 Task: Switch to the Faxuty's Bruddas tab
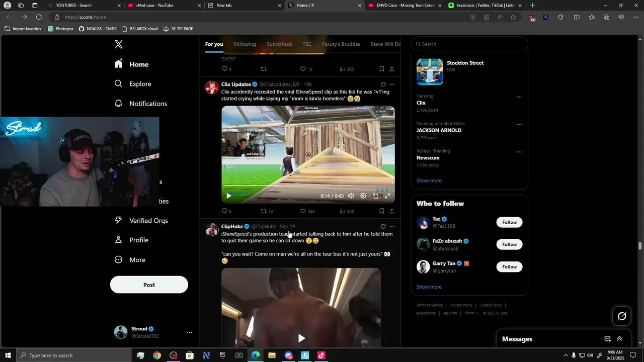[x=341, y=44]
